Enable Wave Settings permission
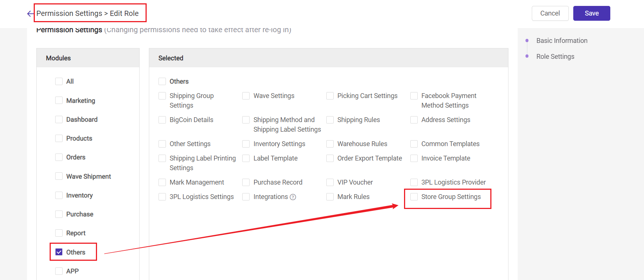 click(246, 96)
